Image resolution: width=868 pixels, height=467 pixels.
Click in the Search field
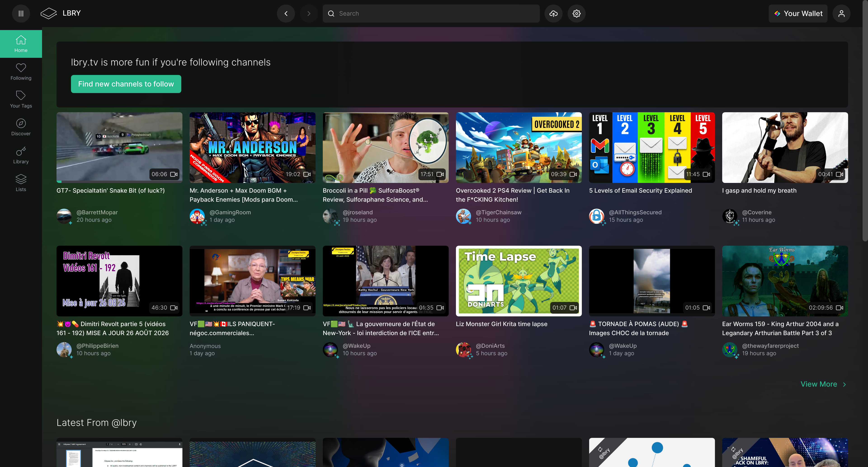click(x=431, y=14)
